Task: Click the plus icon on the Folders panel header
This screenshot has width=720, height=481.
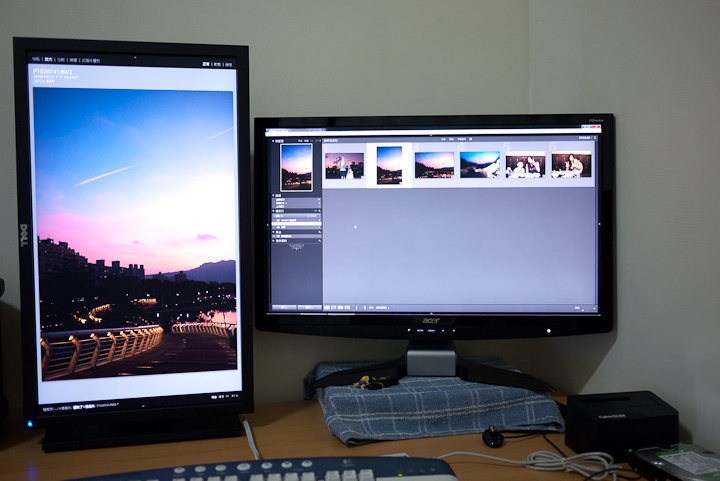Action: coord(320,211)
